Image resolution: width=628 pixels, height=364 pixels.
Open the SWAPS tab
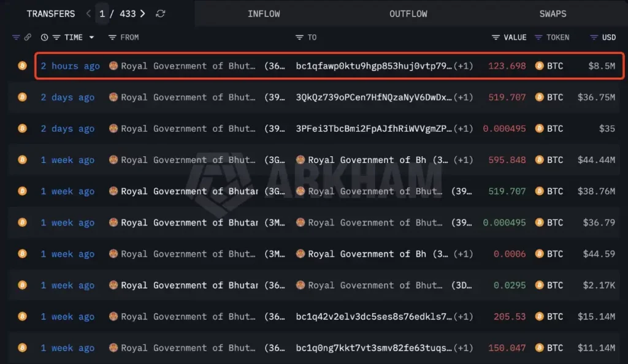click(553, 13)
